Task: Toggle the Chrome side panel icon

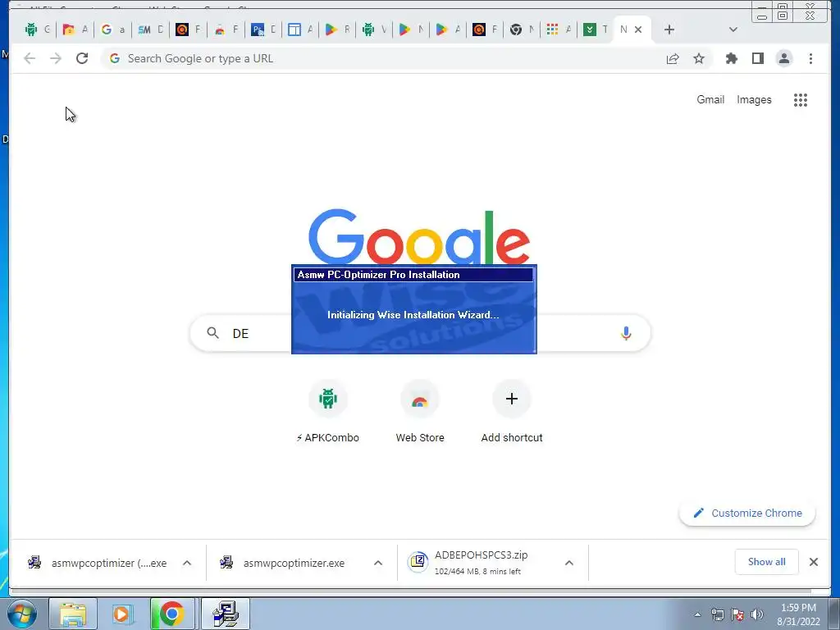Action: pyautogui.click(x=757, y=58)
